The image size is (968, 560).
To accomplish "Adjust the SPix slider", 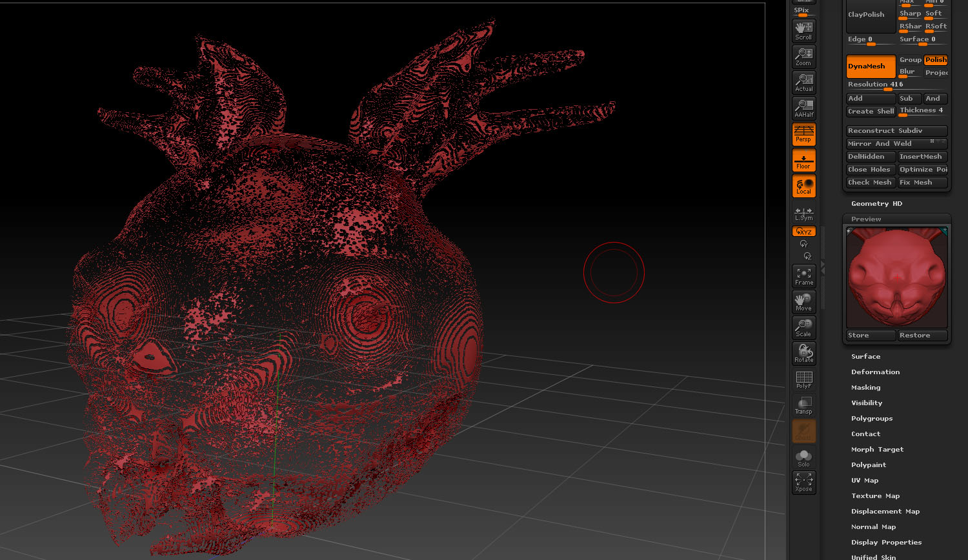I will tap(804, 11).
